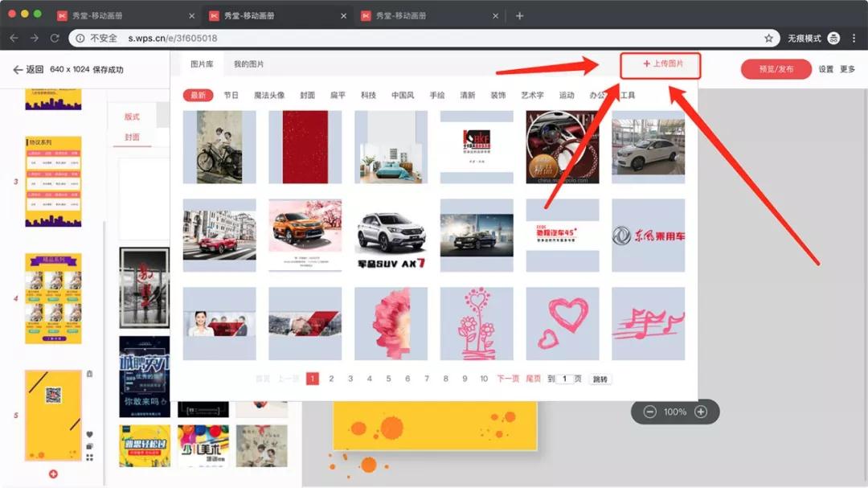Select 封面 category in image library
Viewport: 868px width, 488px height.
(x=308, y=96)
